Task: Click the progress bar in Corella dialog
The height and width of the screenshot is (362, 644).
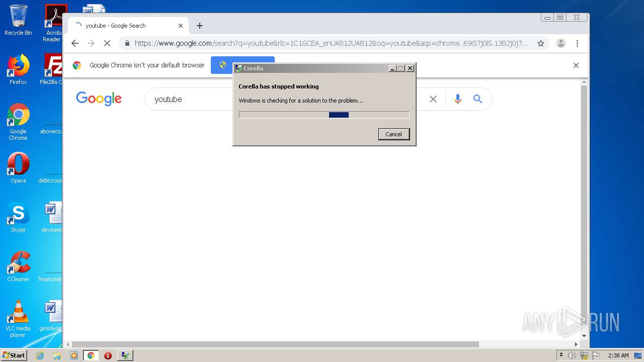Action: 325,115
